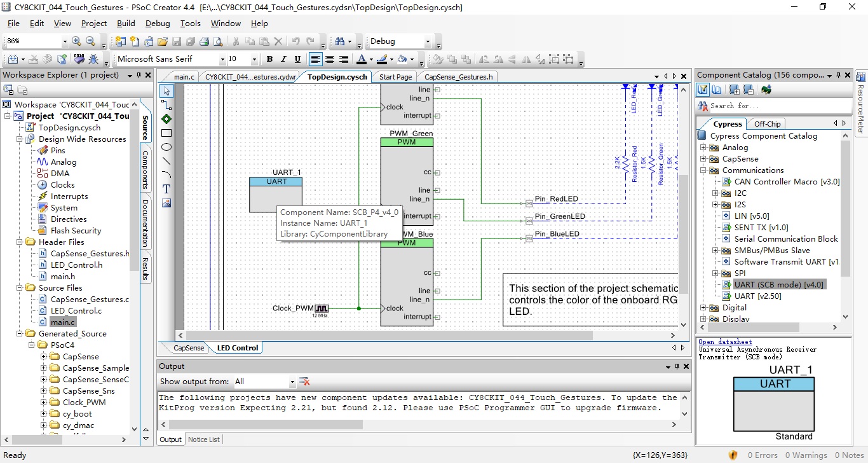Select the UART_1 component on schematic

[276, 195]
